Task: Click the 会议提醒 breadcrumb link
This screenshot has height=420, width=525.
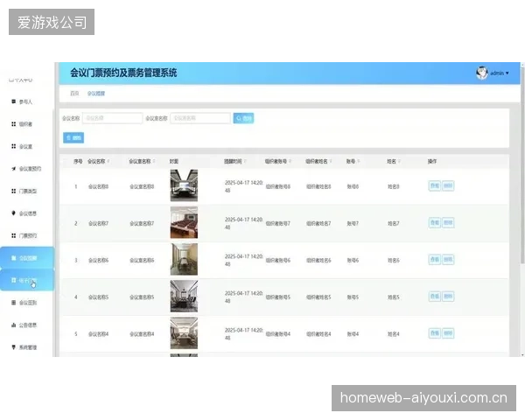Action: tap(96, 94)
